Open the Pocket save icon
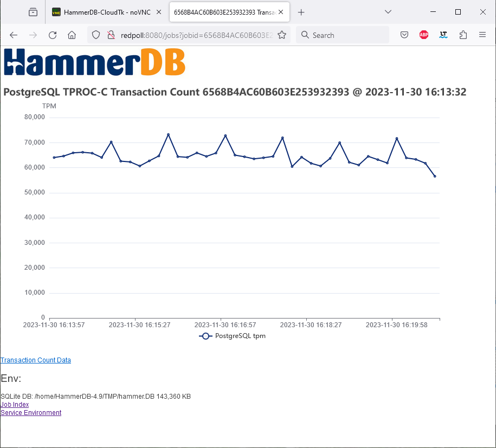The height and width of the screenshot is (448, 496). pos(404,35)
